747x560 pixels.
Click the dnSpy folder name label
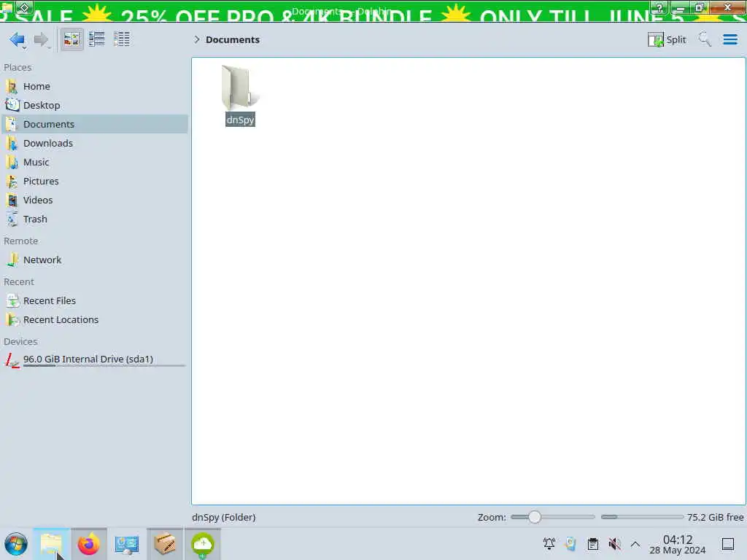(x=240, y=120)
